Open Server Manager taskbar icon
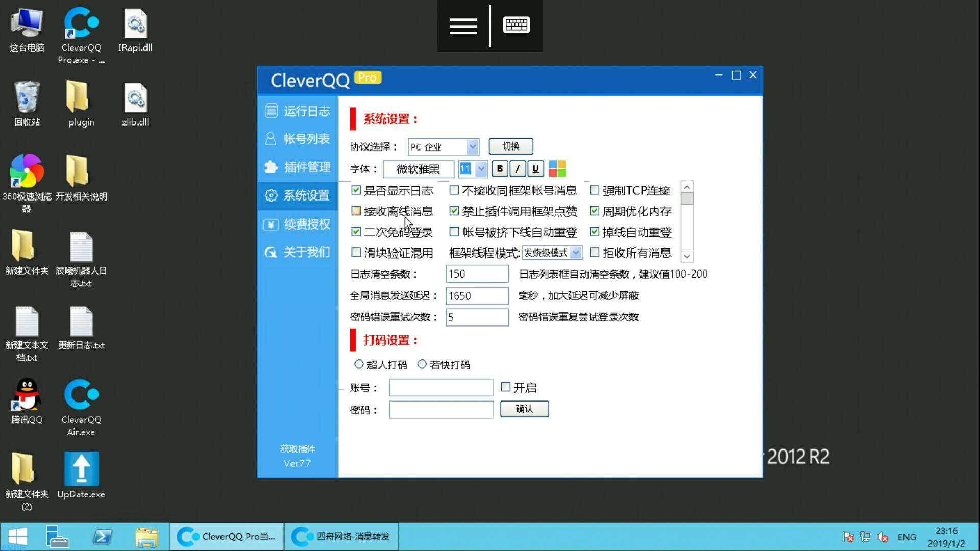Image resolution: width=980 pixels, height=551 pixels. tap(57, 537)
